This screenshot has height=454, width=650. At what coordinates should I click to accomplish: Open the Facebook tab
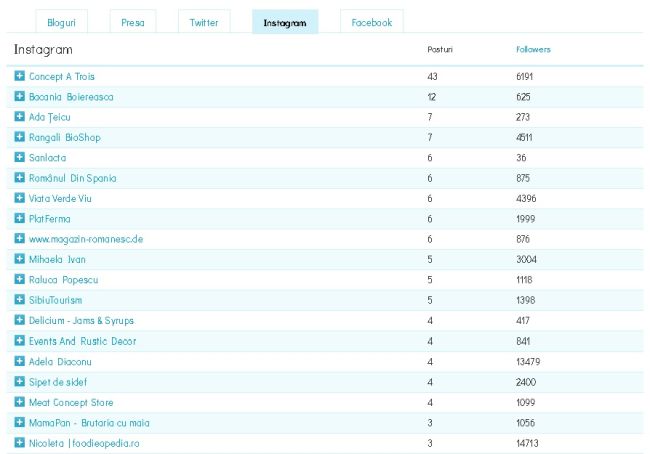pyautogui.click(x=371, y=22)
